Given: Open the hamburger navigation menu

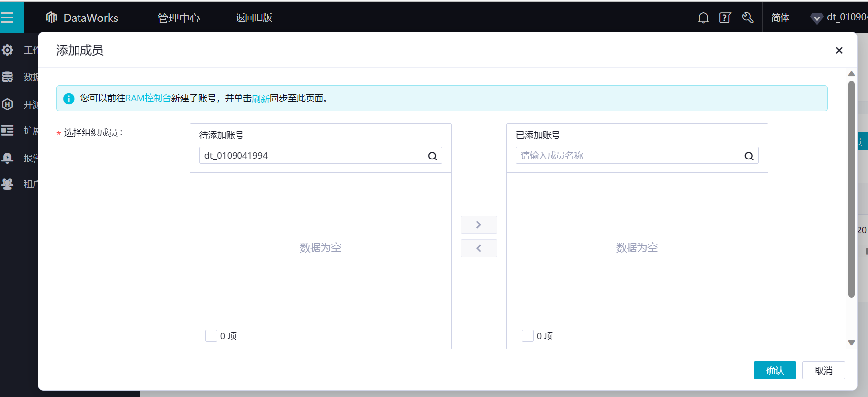Looking at the screenshot, I should [7, 18].
